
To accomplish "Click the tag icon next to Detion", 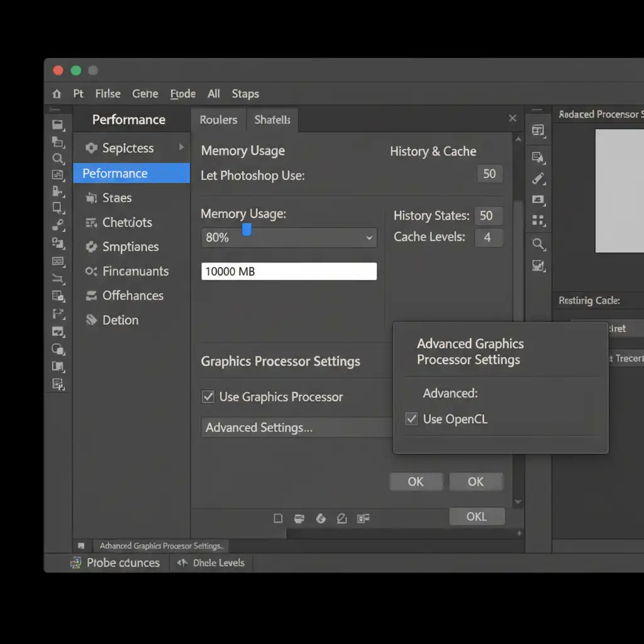I will click(91, 320).
